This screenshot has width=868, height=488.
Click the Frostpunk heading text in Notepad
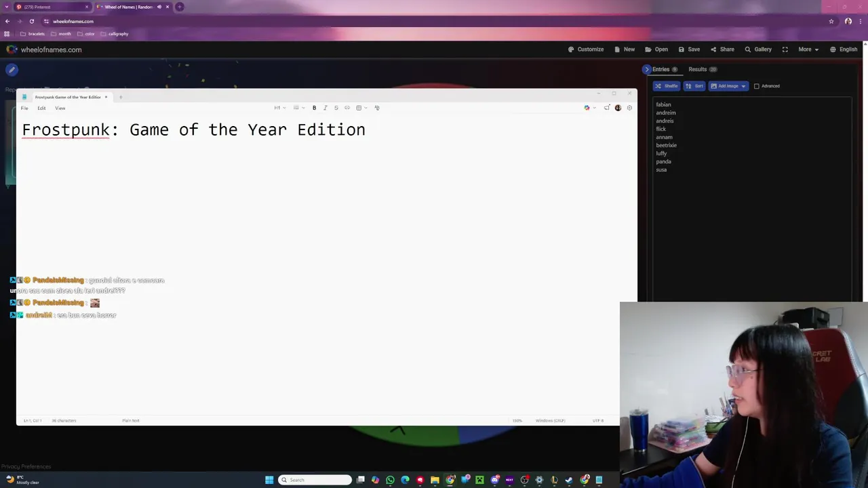(x=193, y=130)
